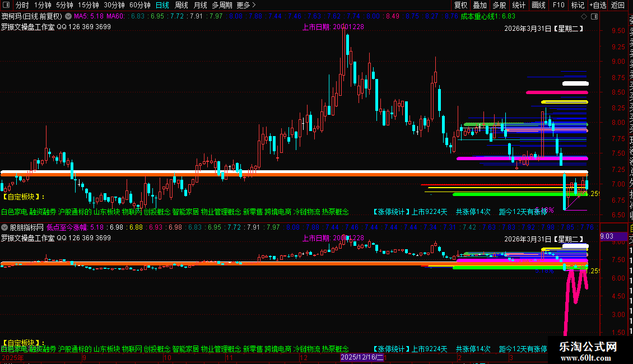Open the 多周期 multi-period view
633x364 pixels.
tap(222, 5)
